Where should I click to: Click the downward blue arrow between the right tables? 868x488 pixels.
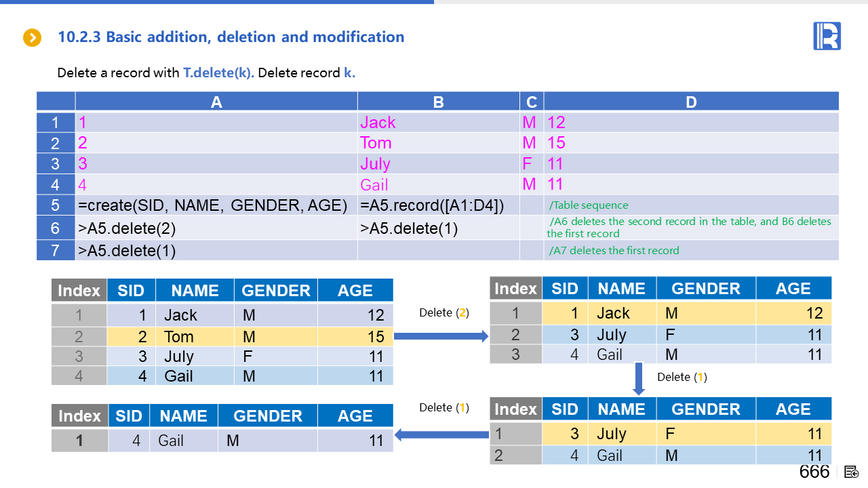[638, 379]
